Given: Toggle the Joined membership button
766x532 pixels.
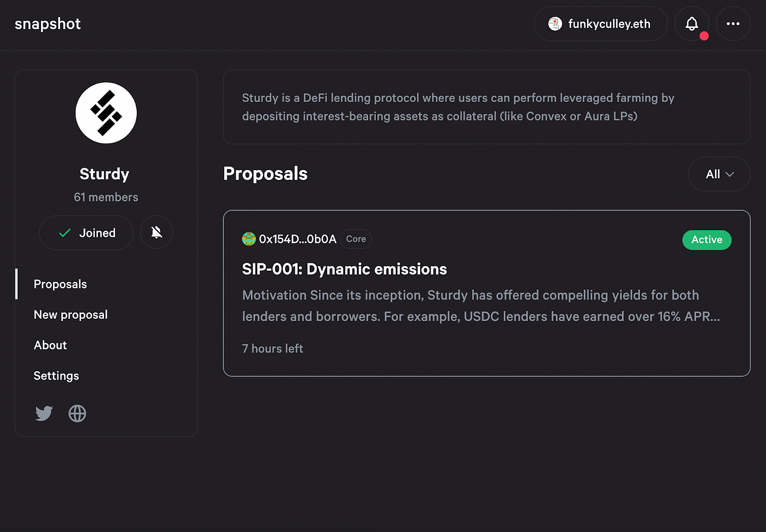Looking at the screenshot, I should (86, 233).
